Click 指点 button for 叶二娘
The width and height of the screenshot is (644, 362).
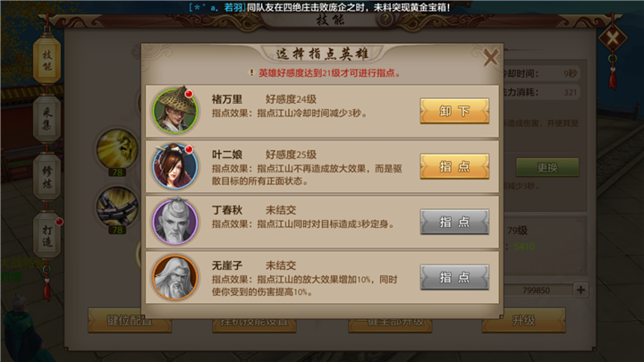point(454,166)
